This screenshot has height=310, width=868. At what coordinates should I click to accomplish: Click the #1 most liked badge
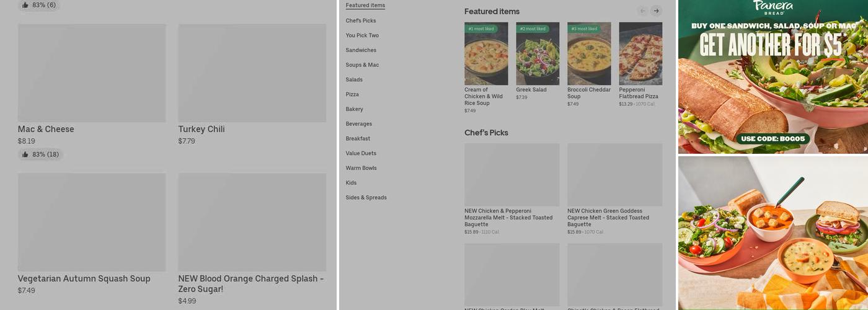point(481,29)
